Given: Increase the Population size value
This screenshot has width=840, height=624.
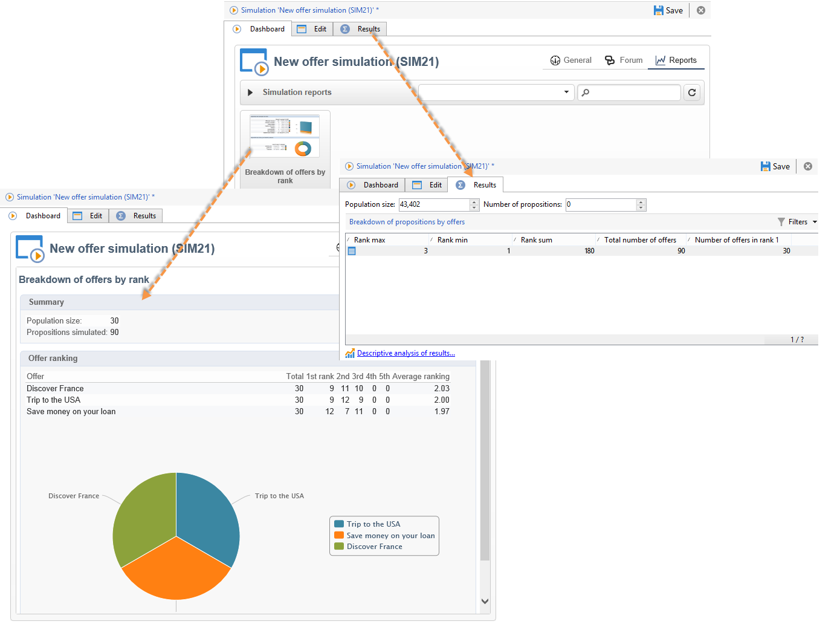Looking at the screenshot, I should [x=474, y=201].
